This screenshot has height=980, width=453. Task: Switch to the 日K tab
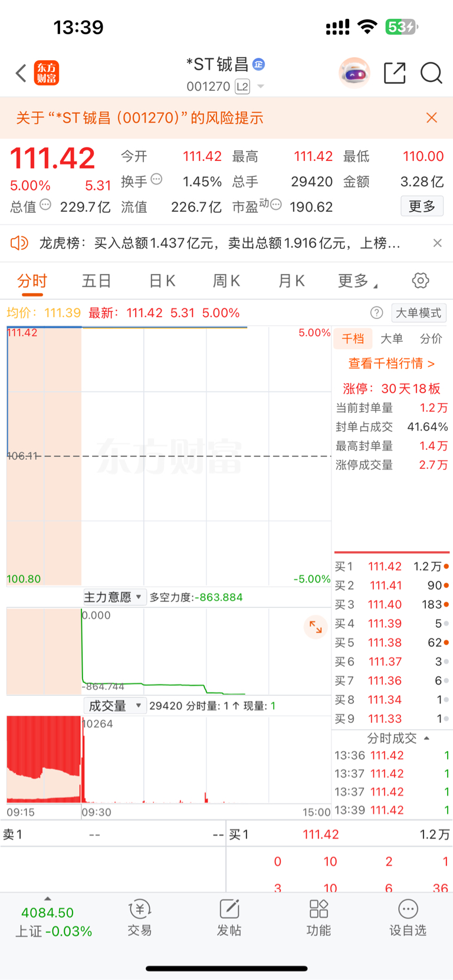pyautogui.click(x=162, y=281)
